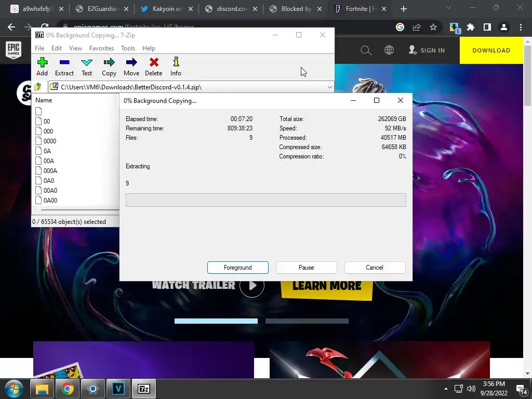Play the WATCH TRAILER video button

pos(252,286)
